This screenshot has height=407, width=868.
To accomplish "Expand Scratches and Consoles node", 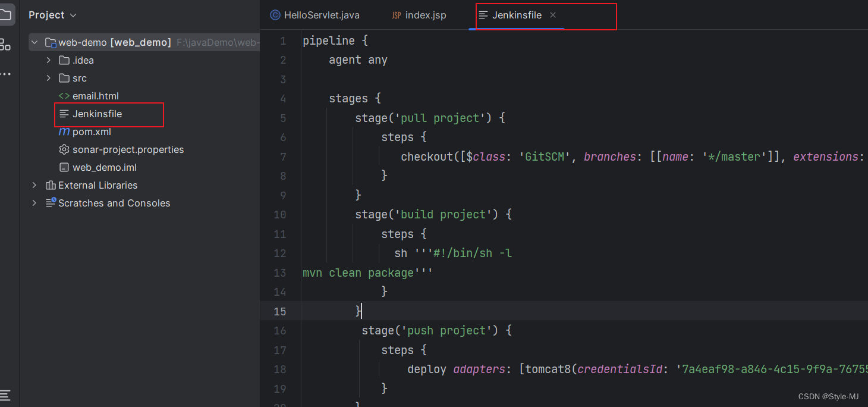I will point(34,203).
